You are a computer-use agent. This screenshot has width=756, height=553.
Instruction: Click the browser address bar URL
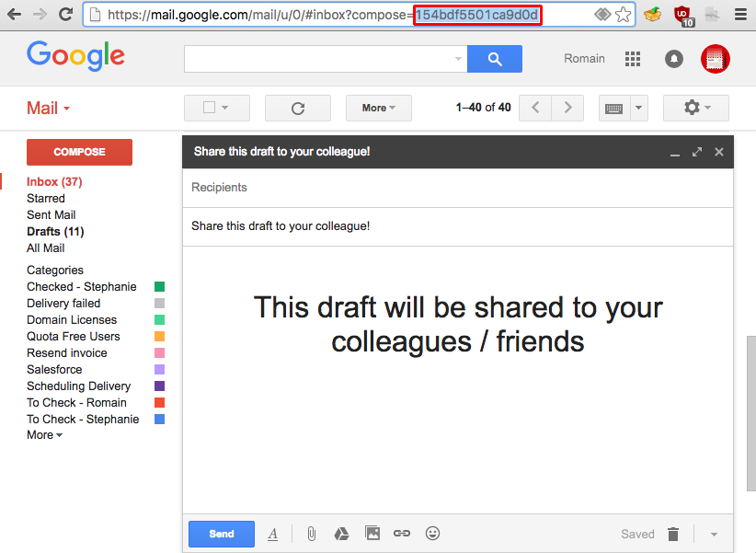click(x=323, y=15)
